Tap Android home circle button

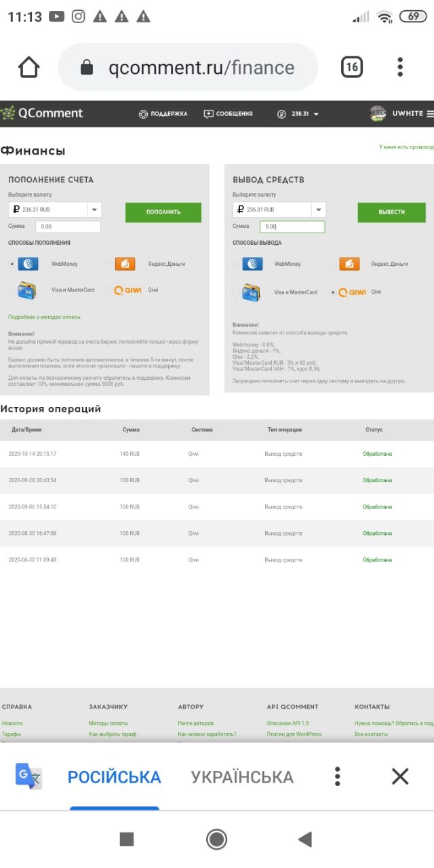pos(216,840)
